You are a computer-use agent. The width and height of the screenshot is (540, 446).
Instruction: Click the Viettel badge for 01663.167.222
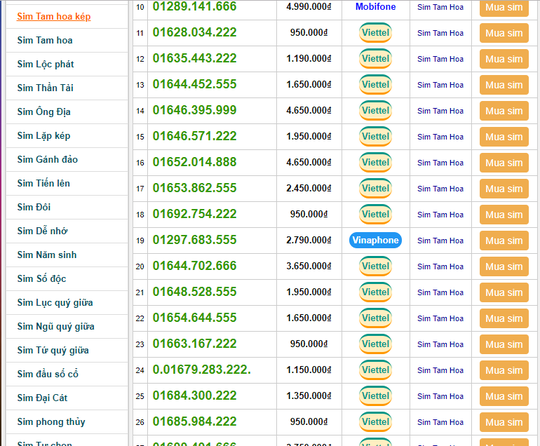tap(375, 344)
